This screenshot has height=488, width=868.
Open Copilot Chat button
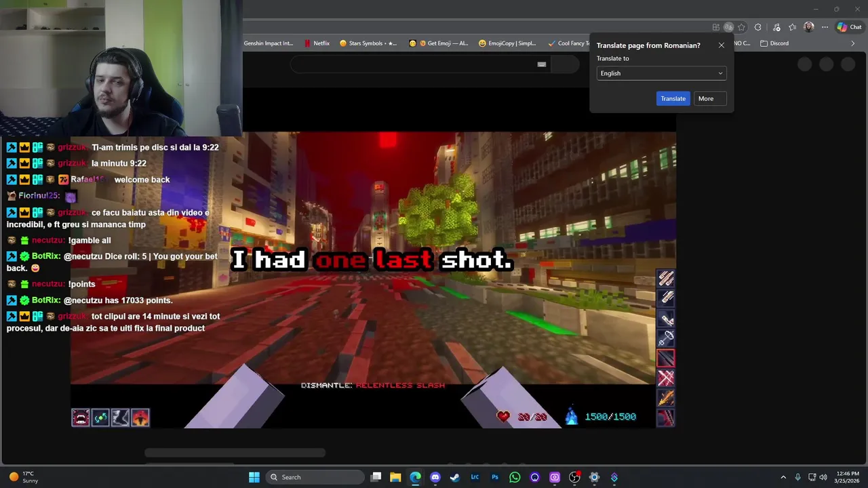click(849, 27)
